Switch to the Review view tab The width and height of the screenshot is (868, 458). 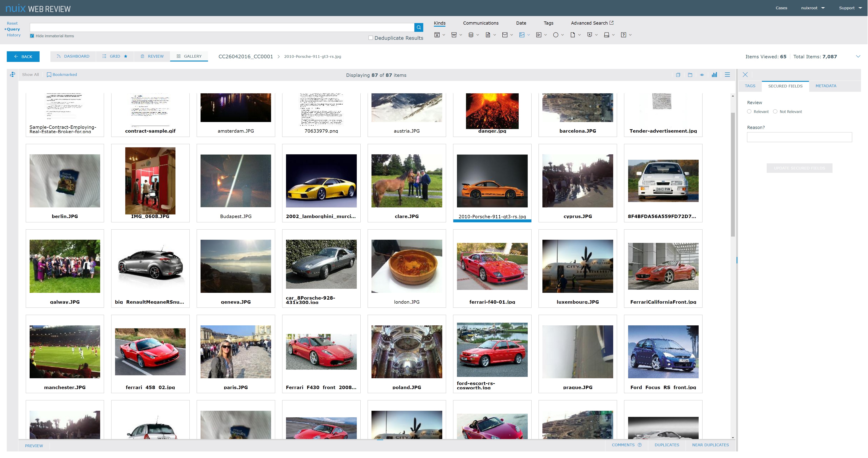click(x=152, y=56)
